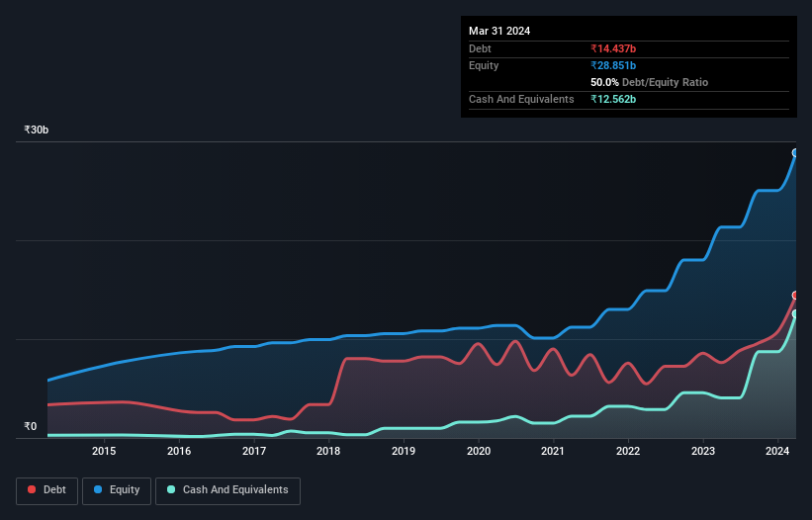This screenshot has width=812, height=520.
Task: Click the 2019 x-axis label
Action: pos(404,451)
